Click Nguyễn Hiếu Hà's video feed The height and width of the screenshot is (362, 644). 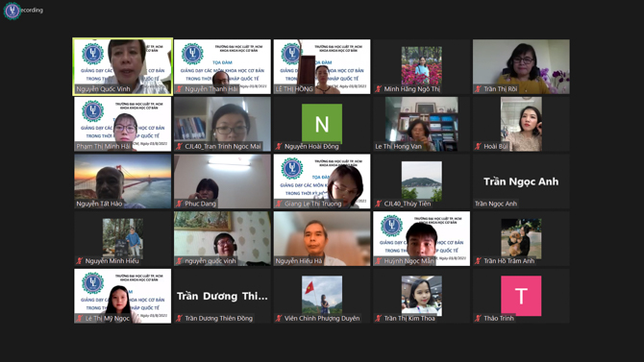pyautogui.click(x=322, y=238)
